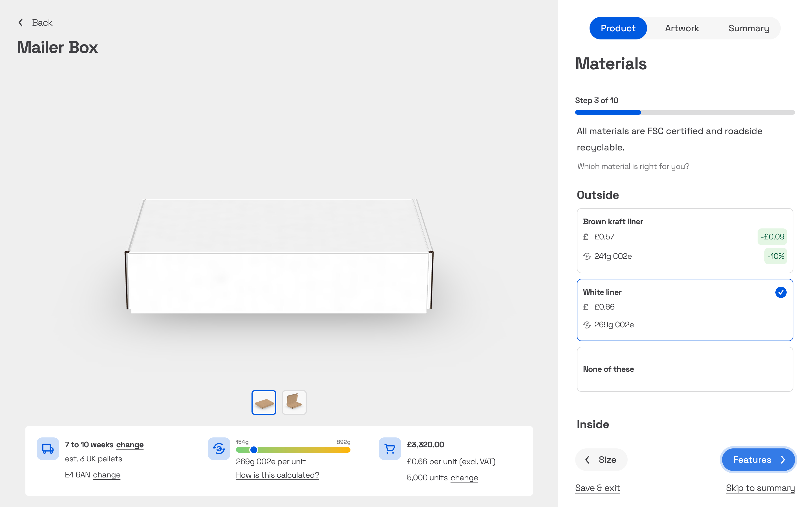The width and height of the screenshot is (812, 507).
Task: Click the CO2e recycle footprint icon
Action: [x=219, y=448]
